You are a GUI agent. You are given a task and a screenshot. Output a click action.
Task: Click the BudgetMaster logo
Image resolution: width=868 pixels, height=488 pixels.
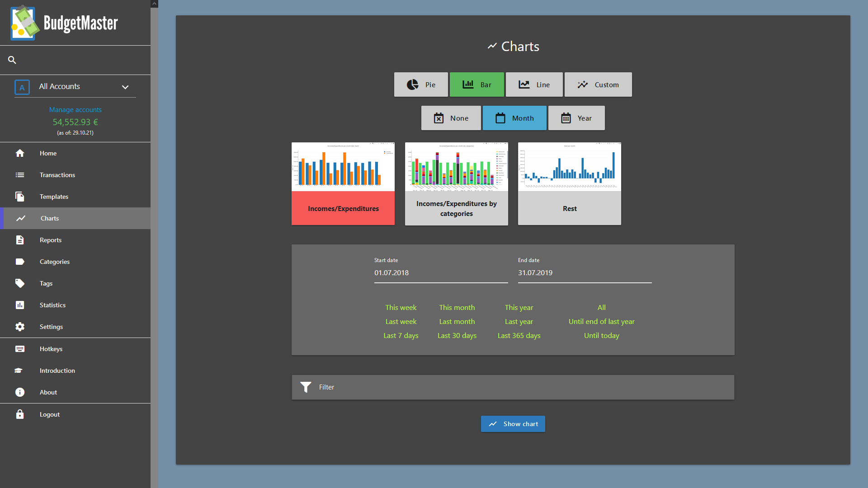click(64, 23)
